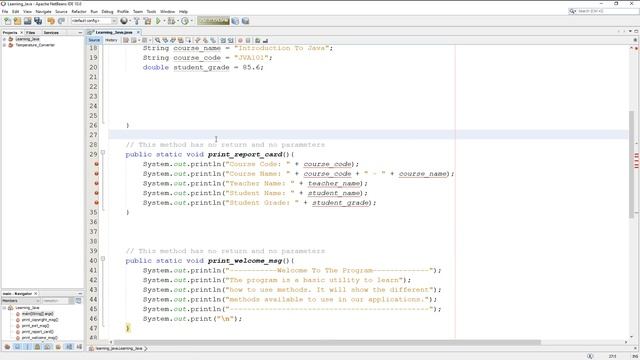Click the editor horizontal scrollbar thumb
Viewport: 640px width, 360px height.
[327, 342]
